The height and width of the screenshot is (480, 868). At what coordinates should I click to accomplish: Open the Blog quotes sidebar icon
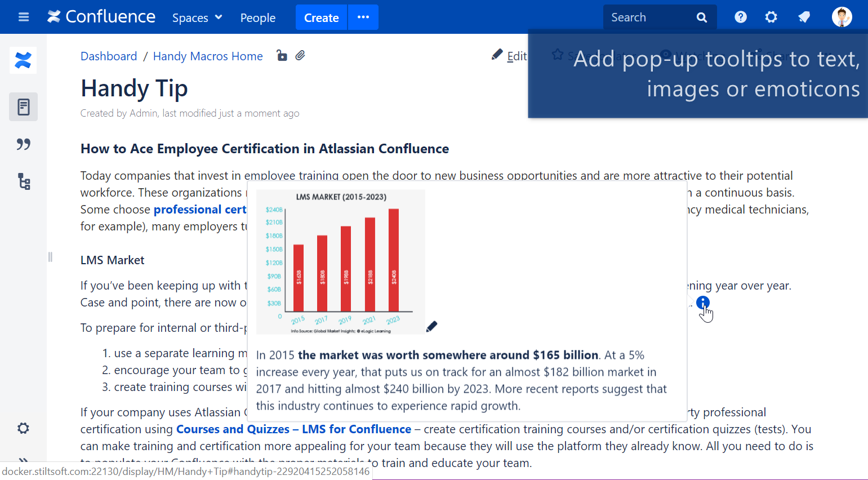23,144
